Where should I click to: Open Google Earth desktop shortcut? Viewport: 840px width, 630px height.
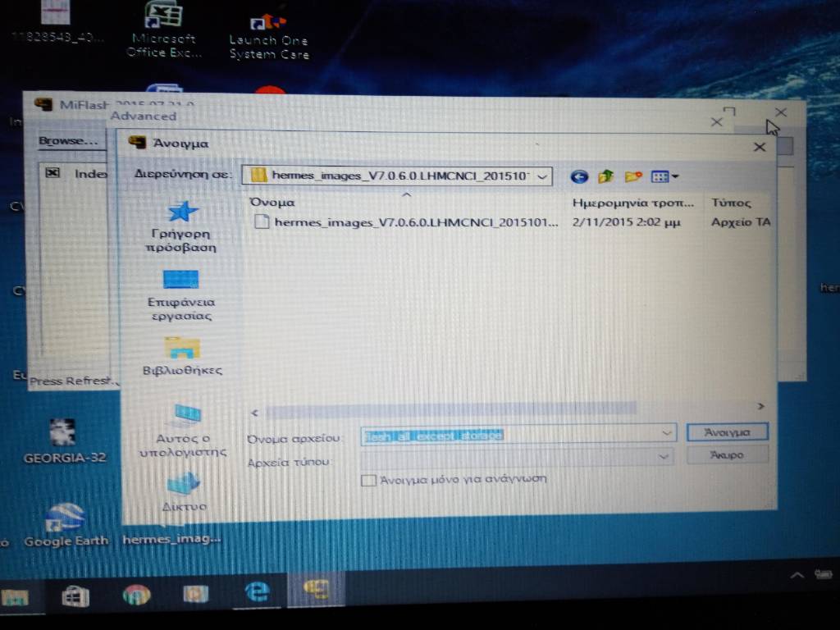pos(66,525)
